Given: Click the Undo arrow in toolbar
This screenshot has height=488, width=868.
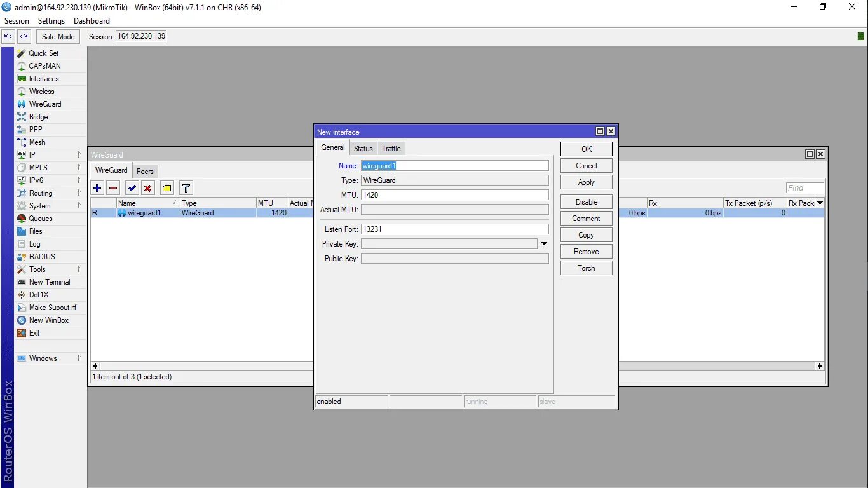Looking at the screenshot, I should 8,37.
